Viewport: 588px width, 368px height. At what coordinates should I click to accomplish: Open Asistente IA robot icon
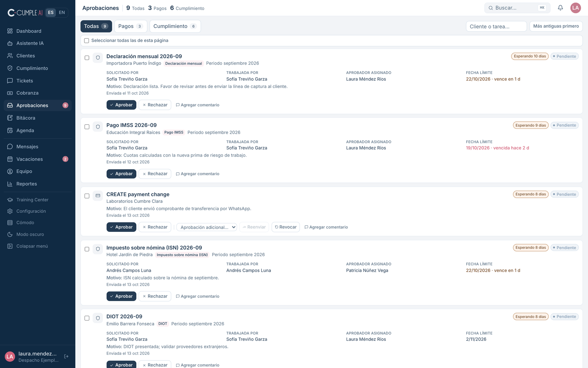10,43
